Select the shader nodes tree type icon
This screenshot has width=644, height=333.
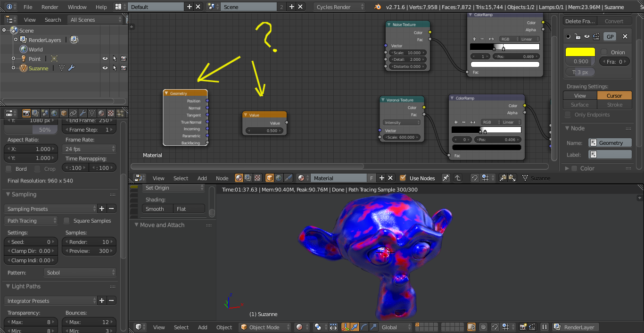(239, 178)
